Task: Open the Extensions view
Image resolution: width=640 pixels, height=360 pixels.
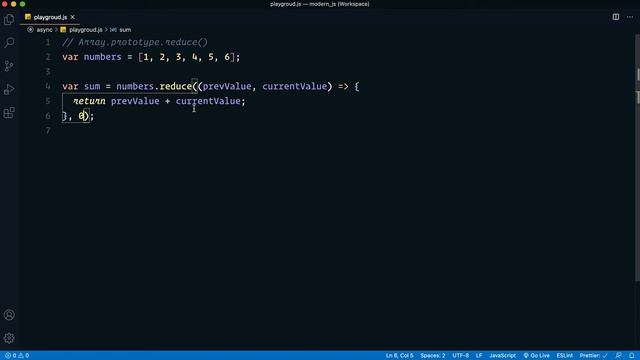Action: [9, 113]
